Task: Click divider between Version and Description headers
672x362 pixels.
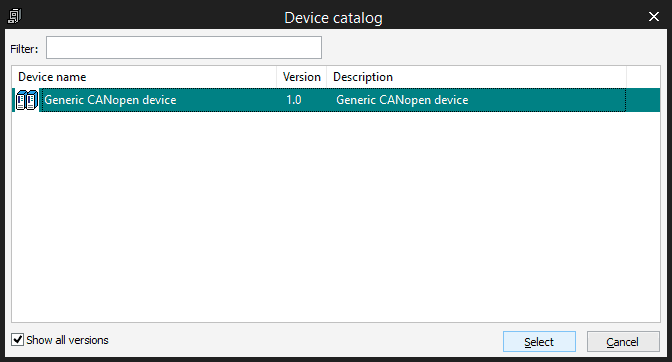Action: coord(327,77)
